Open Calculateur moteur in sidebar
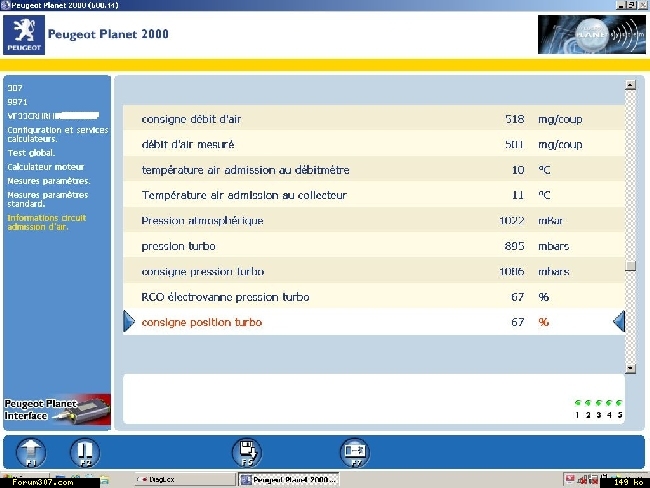 (46, 167)
